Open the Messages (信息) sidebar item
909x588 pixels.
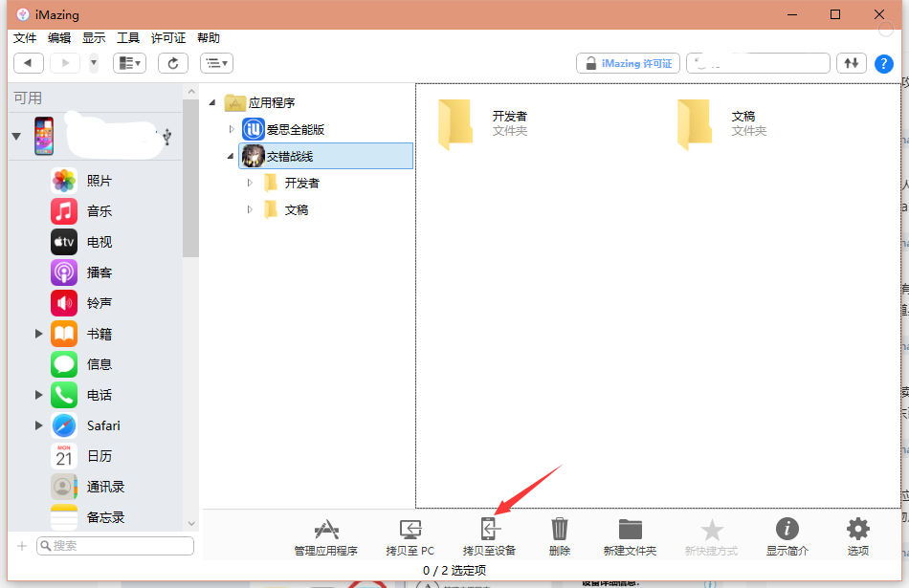[x=81, y=364]
